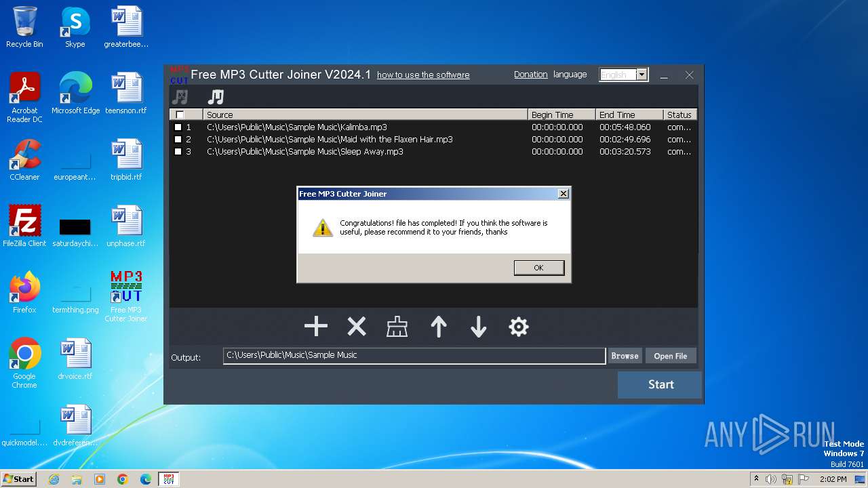Select end time 00:03:20.573

(x=625, y=152)
